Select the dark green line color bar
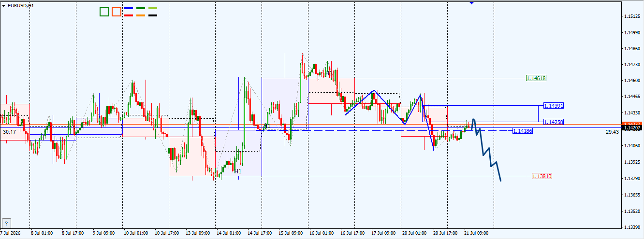644x239 pixels. pyautogui.click(x=141, y=9)
